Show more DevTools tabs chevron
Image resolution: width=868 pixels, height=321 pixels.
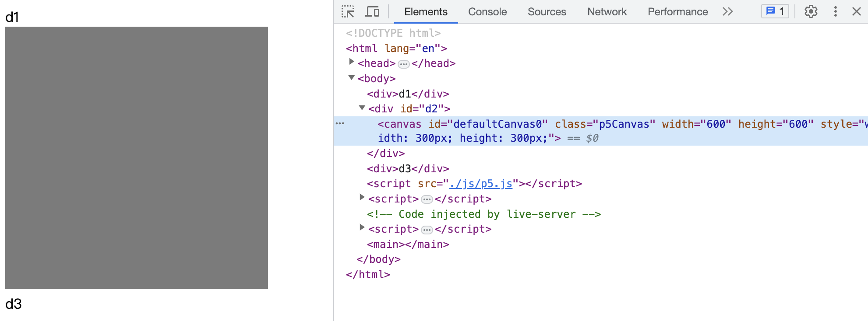point(728,11)
